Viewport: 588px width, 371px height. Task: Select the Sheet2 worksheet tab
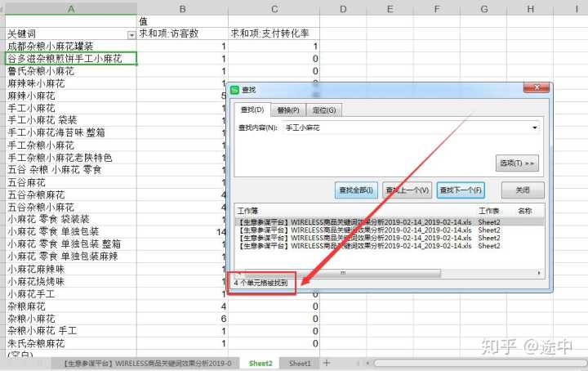(261, 363)
